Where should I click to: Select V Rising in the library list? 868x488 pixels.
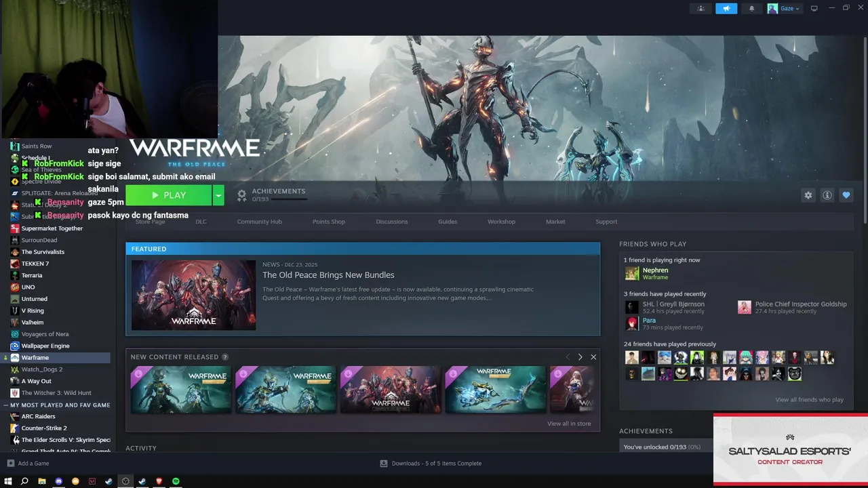33,310
